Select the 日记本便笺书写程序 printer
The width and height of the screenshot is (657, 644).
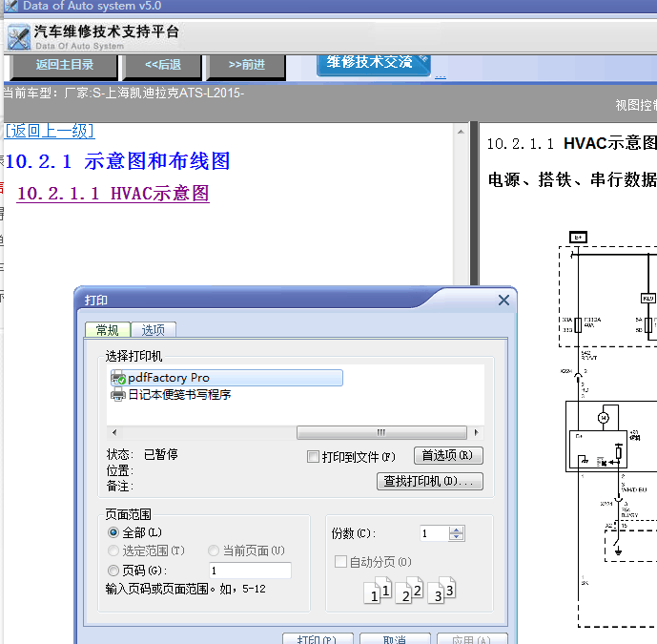coord(171,395)
